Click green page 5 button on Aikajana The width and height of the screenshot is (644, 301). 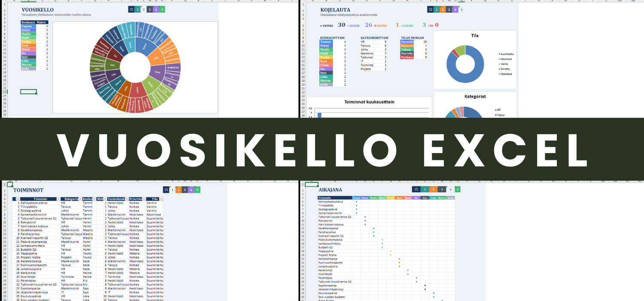(458, 190)
